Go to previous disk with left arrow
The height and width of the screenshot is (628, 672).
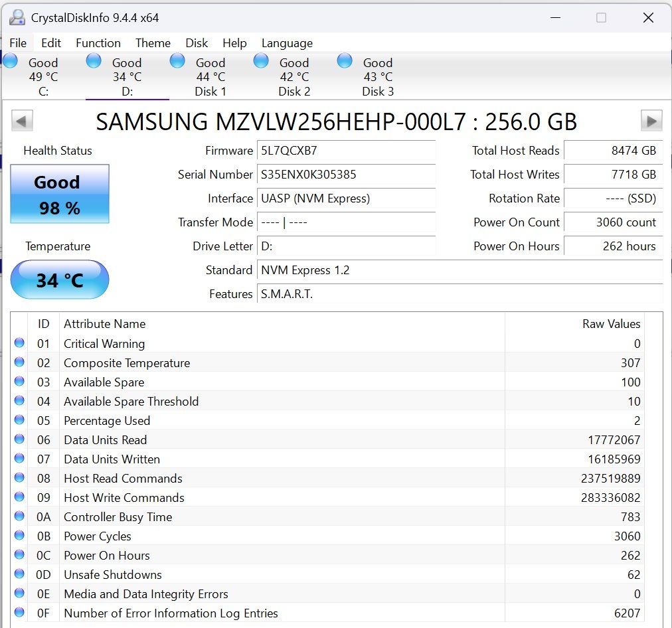[x=22, y=121]
